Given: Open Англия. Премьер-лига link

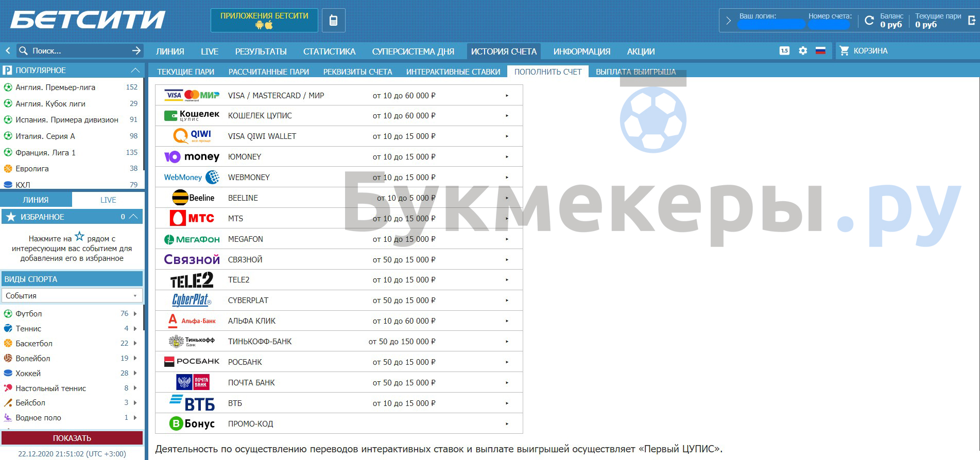Looking at the screenshot, I should [x=56, y=87].
